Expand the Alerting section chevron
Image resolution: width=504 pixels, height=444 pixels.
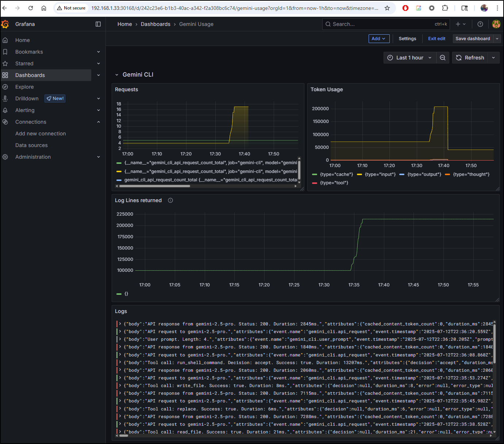[x=99, y=110]
